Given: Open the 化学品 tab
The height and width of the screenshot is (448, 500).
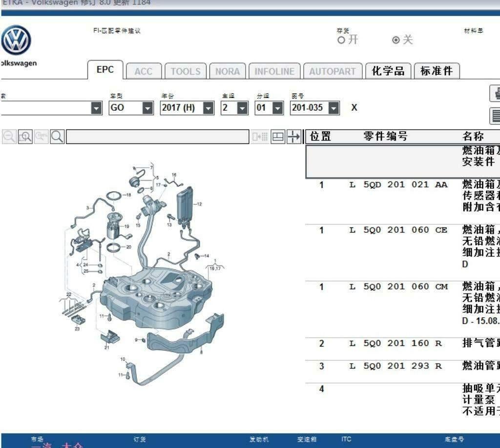Looking at the screenshot, I should pyautogui.click(x=388, y=71).
